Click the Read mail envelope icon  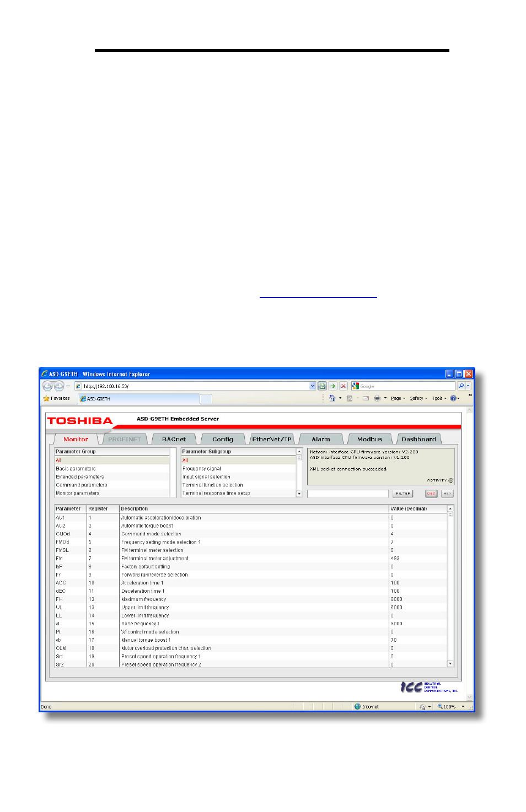366,398
